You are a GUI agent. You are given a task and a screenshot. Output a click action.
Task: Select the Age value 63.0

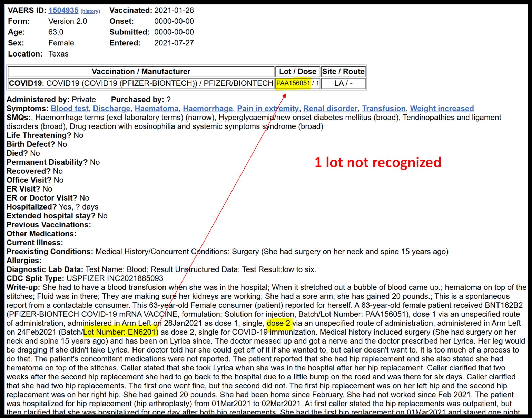pos(56,32)
